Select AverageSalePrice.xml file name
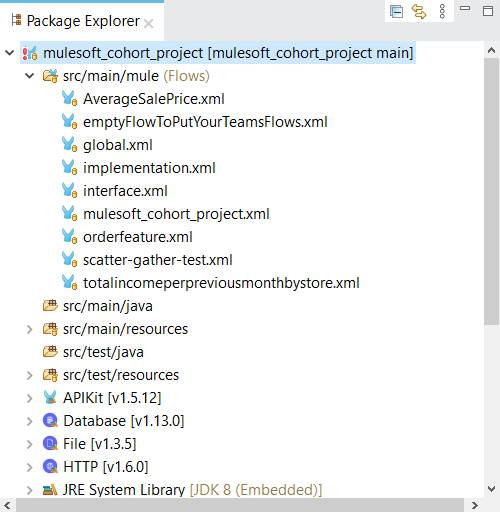The height and width of the screenshot is (514, 500). click(x=154, y=99)
